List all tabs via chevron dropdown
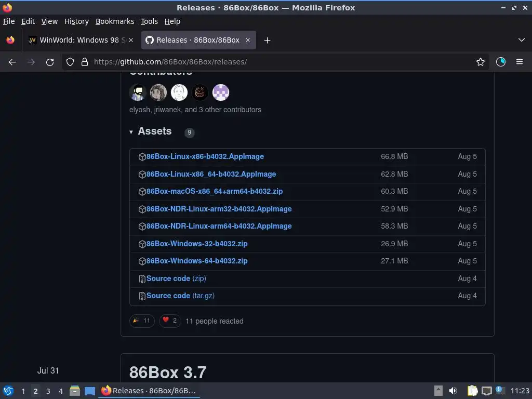 [522, 40]
